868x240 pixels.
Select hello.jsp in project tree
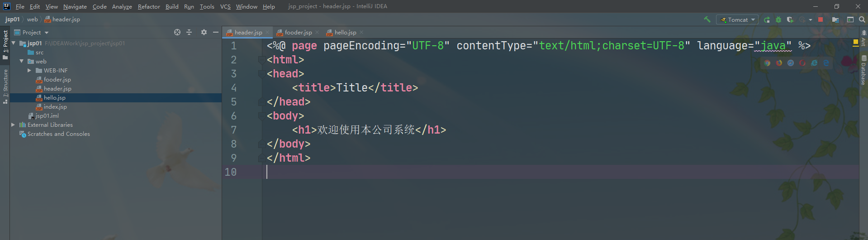51,97
